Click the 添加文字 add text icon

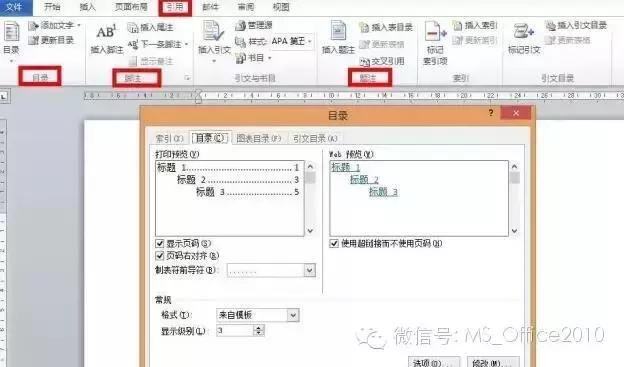click(x=33, y=26)
